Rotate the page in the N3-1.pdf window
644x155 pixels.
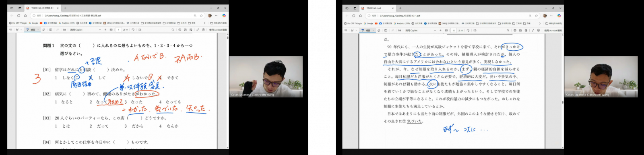468,30
